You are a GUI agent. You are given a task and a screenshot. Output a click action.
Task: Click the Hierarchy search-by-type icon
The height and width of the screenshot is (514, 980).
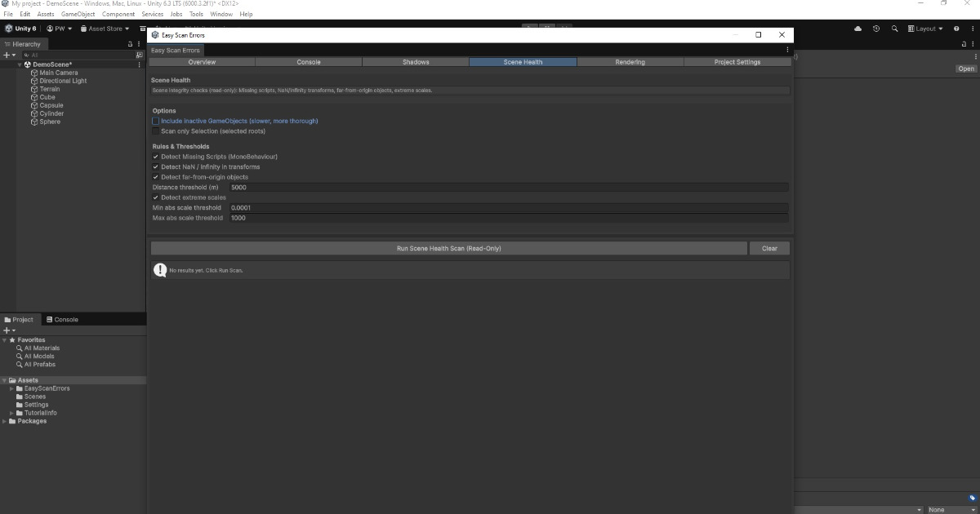click(140, 55)
